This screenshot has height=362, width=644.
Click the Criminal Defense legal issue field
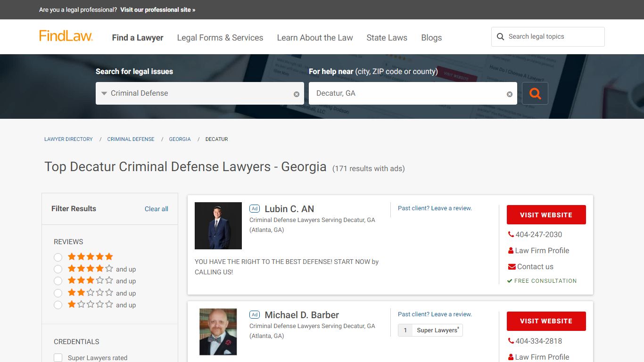pos(200,93)
